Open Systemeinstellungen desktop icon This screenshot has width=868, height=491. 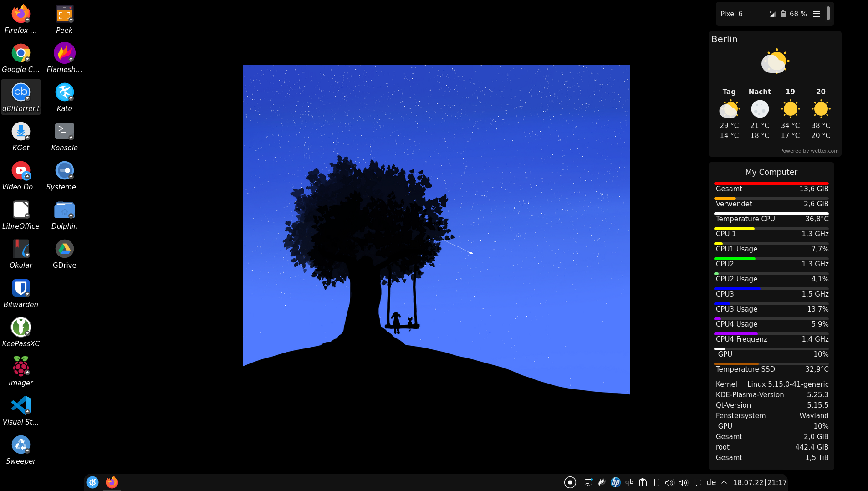64,176
